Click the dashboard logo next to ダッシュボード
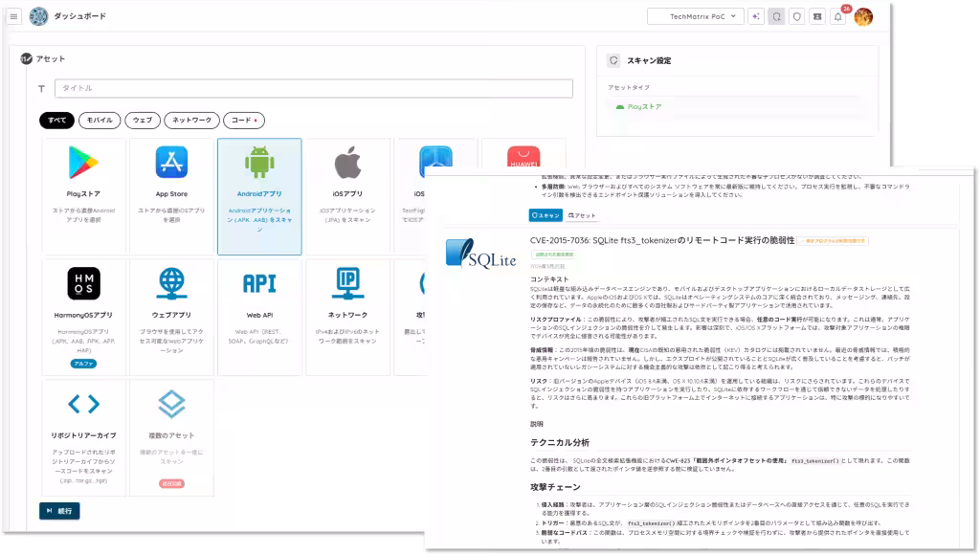This screenshot has width=980, height=555. 38,16
